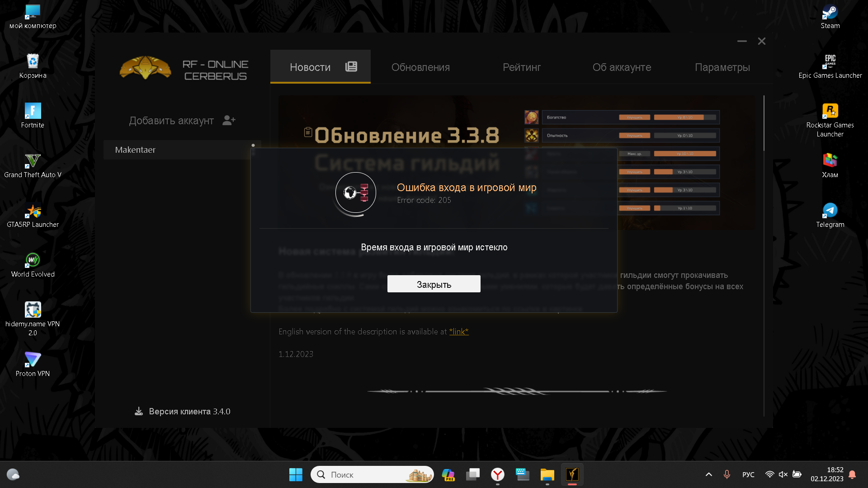Open the Хлам desktop folder
This screenshot has width=868, height=488.
click(x=830, y=166)
